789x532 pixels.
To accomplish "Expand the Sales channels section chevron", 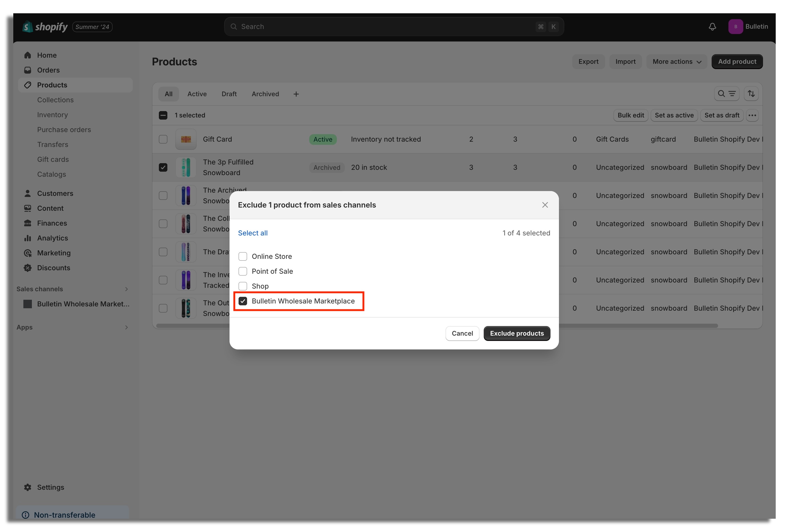I will point(126,289).
